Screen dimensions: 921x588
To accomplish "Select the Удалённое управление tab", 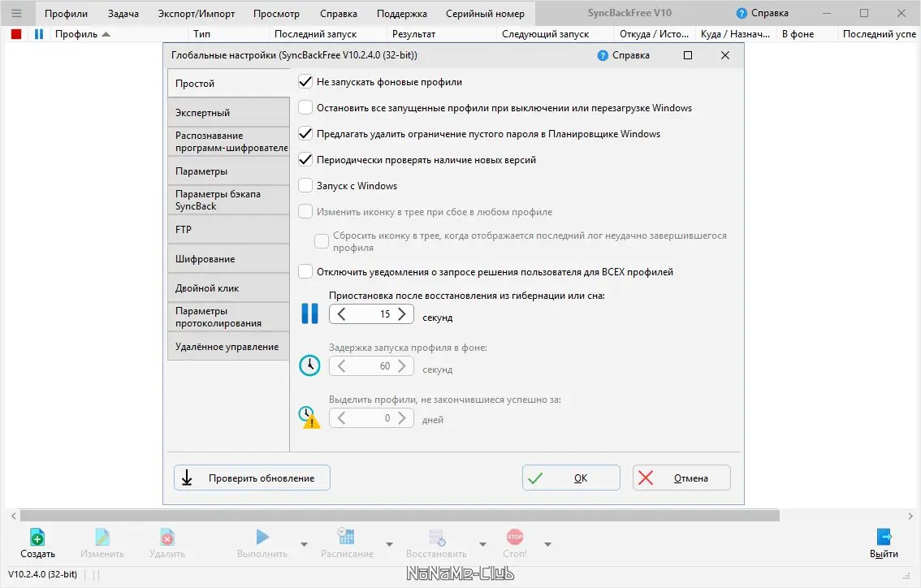I will point(228,346).
